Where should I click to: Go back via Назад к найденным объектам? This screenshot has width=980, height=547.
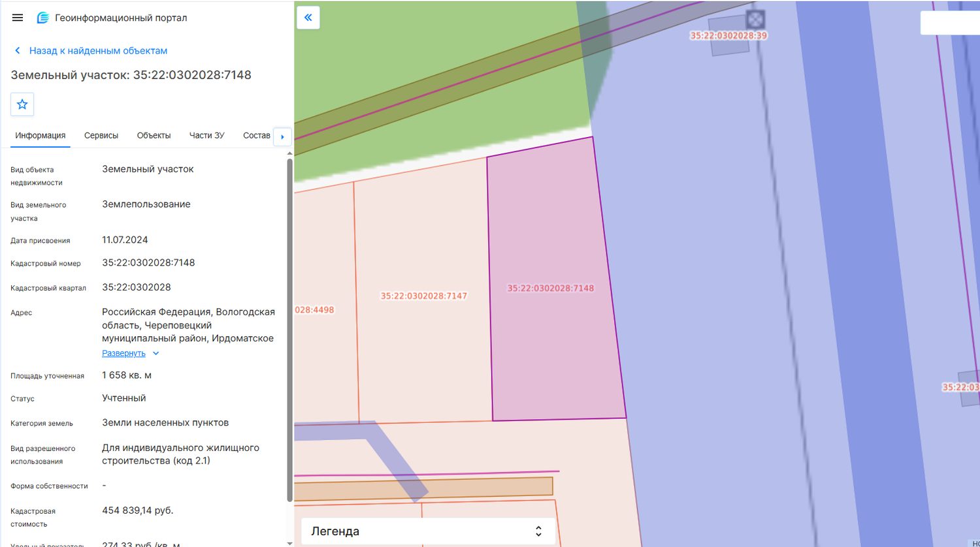coord(98,51)
